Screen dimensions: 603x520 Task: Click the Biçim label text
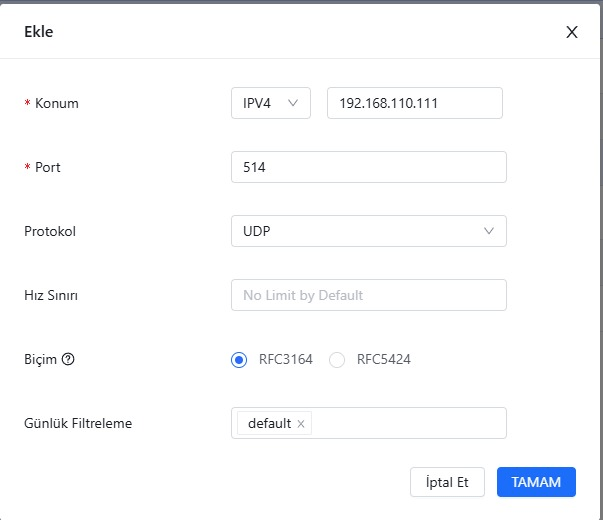point(41,359)
